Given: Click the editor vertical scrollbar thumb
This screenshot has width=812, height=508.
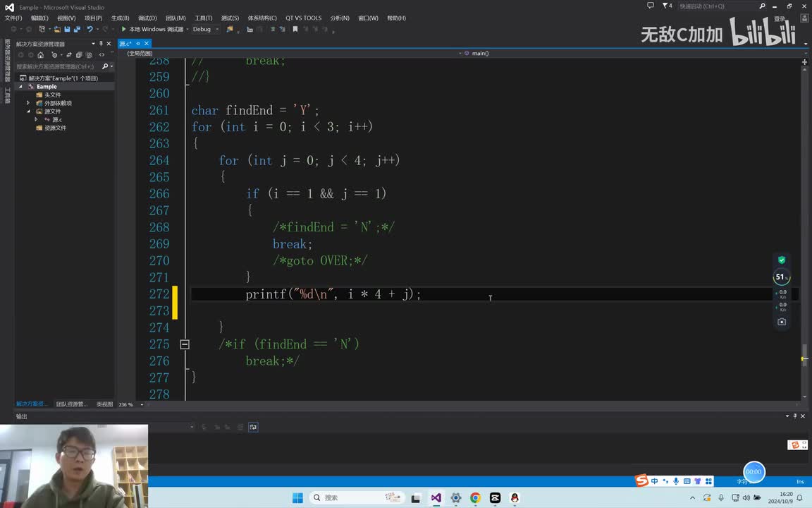Looking at the screenshot, I should point(804,353).
